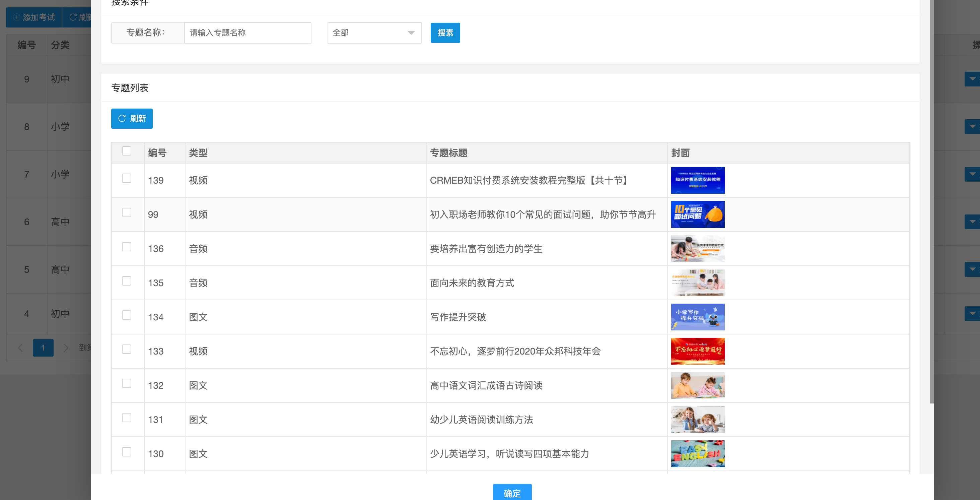The image size is (980, 500).
Task: Expand action dropdown for background row 9
Action: click(x=972, y=79)
